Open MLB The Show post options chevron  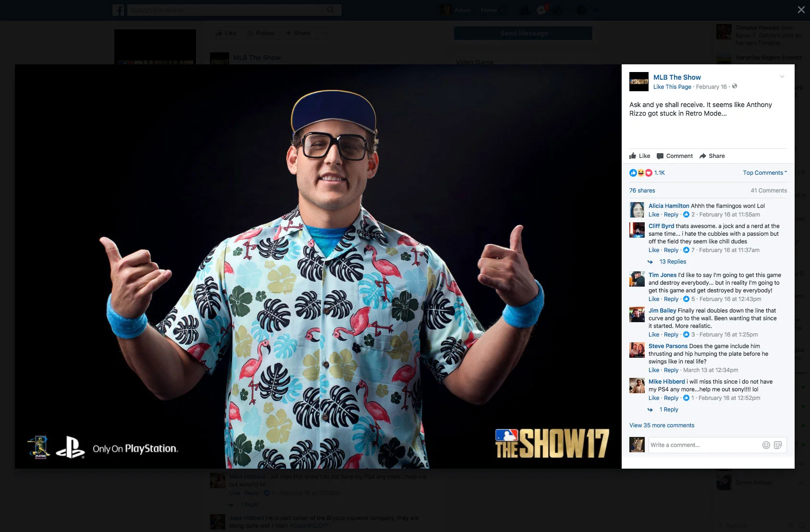tap(782, 77)
